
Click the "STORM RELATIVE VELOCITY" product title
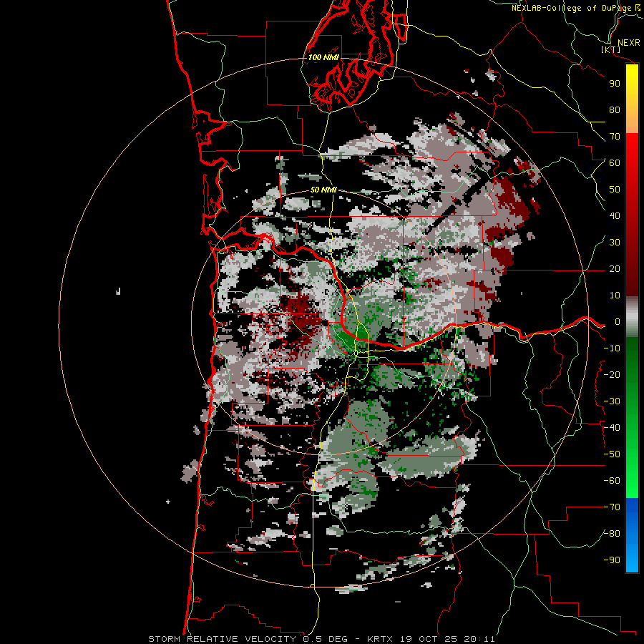(222, 639)
